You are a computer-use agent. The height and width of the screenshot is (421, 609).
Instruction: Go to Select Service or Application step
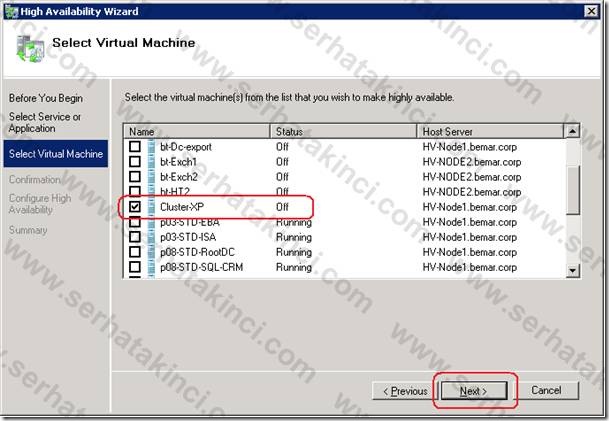[45, 122]
